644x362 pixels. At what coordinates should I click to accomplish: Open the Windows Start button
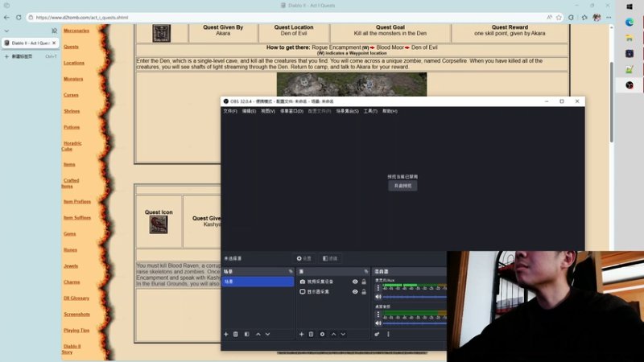tap(630, 6)
